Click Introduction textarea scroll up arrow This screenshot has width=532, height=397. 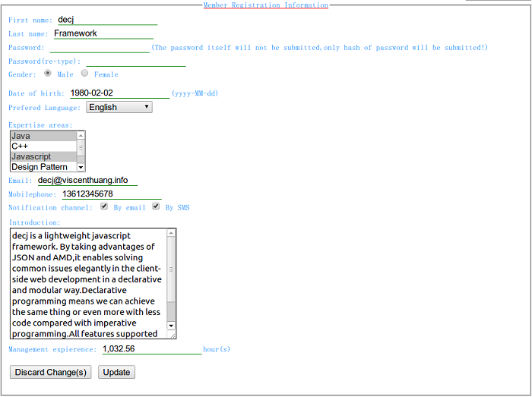[171, 233]
